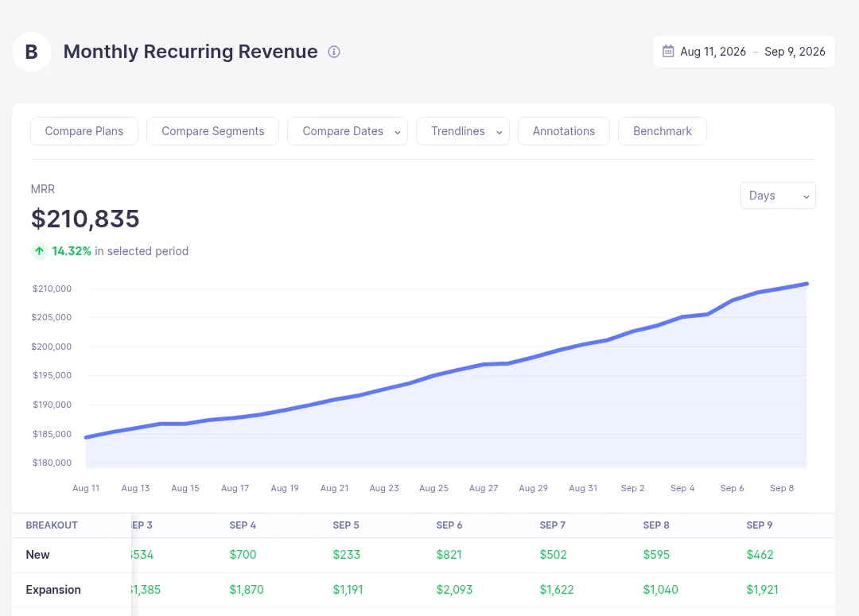The height and width of the screenshot is (616, 859).
Task: Click the $210,835 MRR value
Action: click(85, 219)
